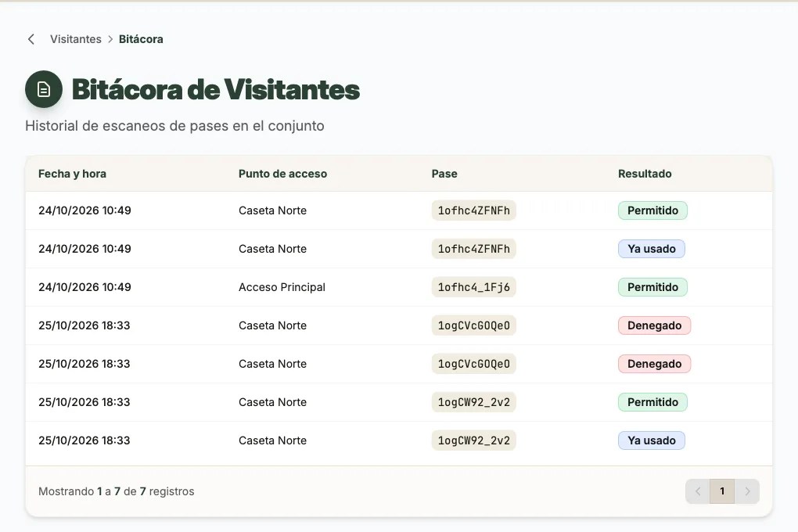Click the date in the Acceso Principal row
This screenshot has height=532, width=798.
tap(84, 287)
